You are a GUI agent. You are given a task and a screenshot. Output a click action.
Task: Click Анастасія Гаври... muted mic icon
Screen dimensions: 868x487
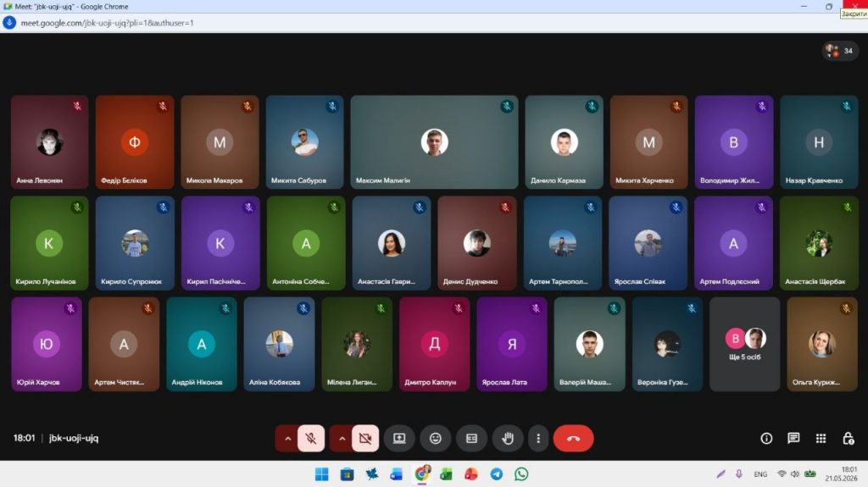[x=420, y=208]
